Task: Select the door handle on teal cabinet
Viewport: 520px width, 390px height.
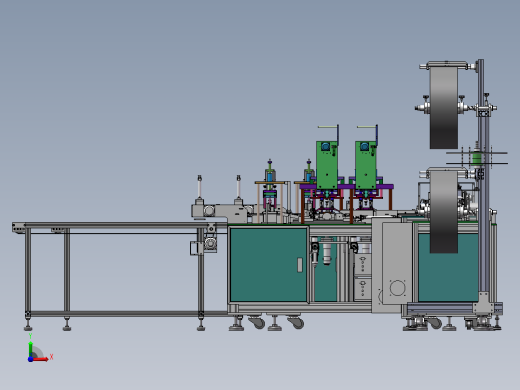Action: click(x=300, y=265)
